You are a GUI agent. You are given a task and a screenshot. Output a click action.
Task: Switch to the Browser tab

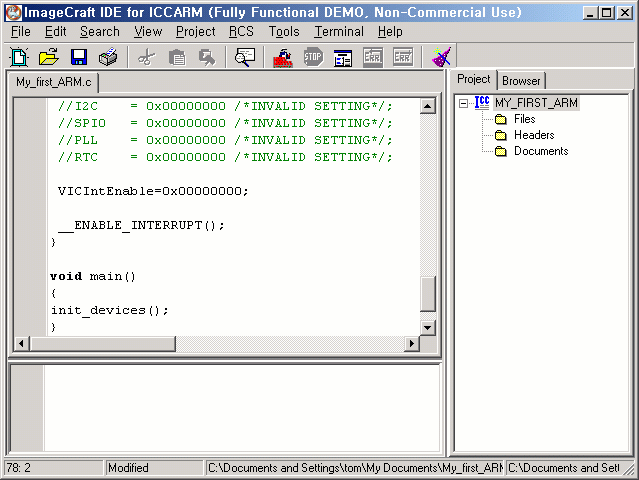(521, 81)
